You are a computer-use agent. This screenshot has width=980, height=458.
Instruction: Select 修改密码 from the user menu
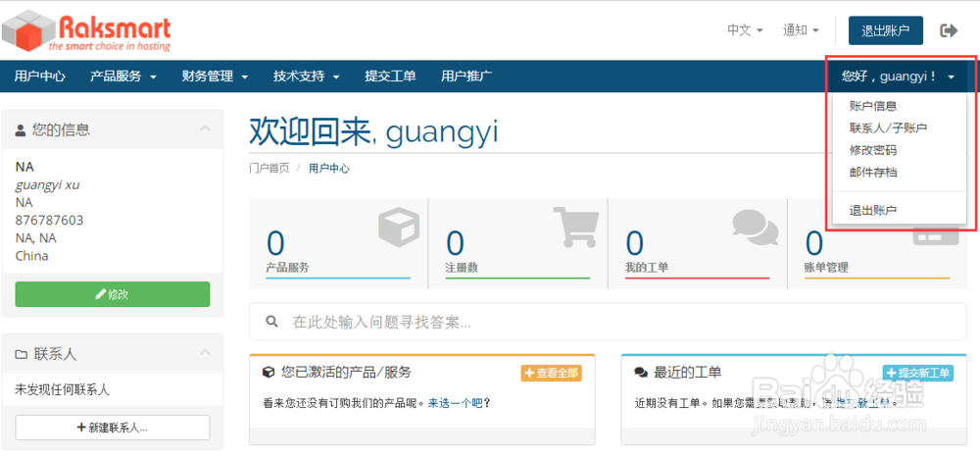873,150
